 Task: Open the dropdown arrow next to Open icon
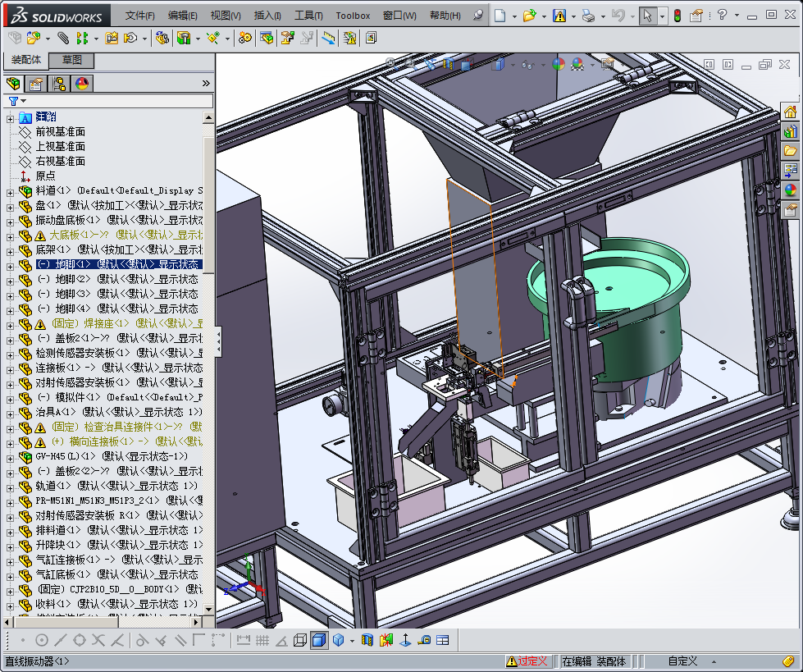[542, 16]
